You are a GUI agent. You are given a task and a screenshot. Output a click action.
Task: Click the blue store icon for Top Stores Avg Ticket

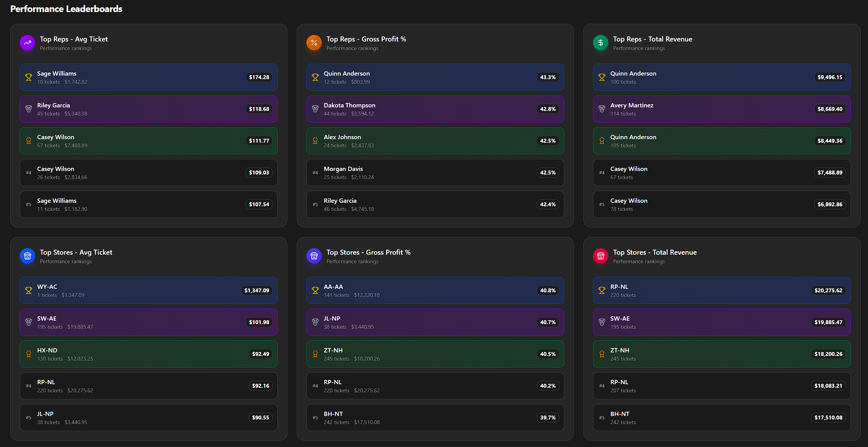pos(28,256)
